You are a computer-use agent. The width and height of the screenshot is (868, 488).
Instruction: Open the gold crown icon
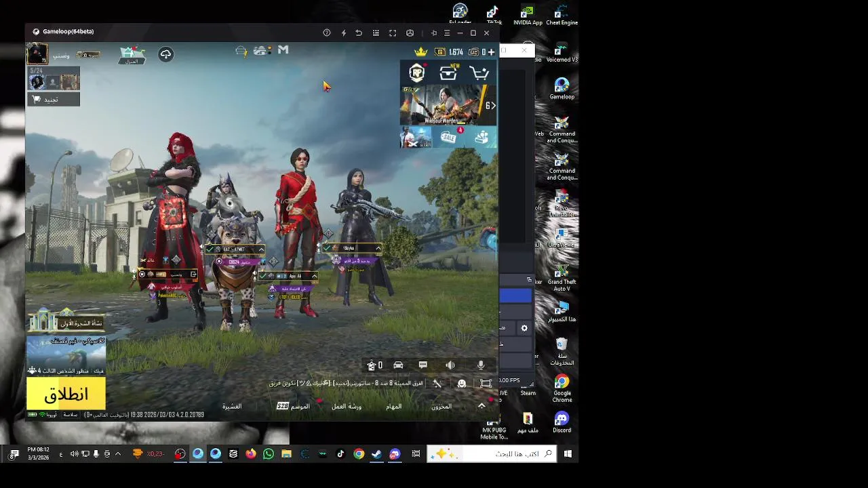421,52
